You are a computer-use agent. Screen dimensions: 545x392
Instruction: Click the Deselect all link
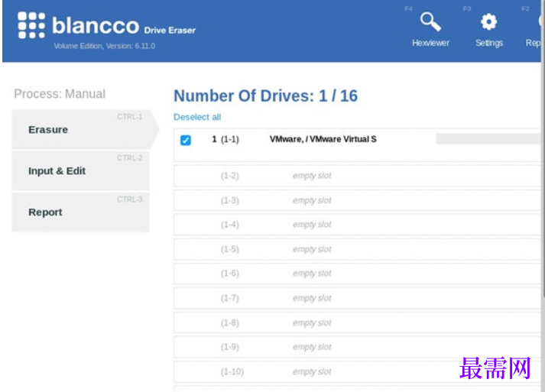(197, 117)
